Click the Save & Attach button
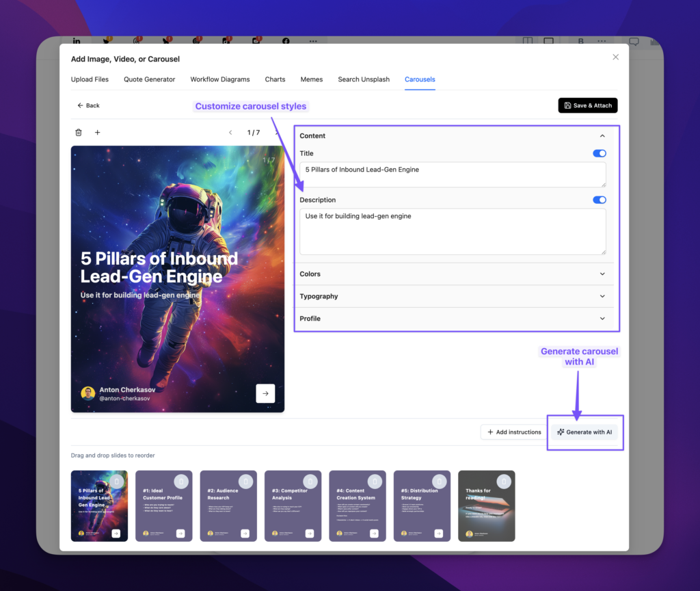 coord(587,105)
